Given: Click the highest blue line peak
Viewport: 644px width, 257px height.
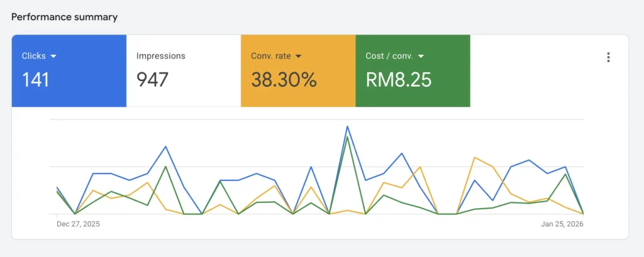Looking at the screenshot, I should click(x=347, y=126).
